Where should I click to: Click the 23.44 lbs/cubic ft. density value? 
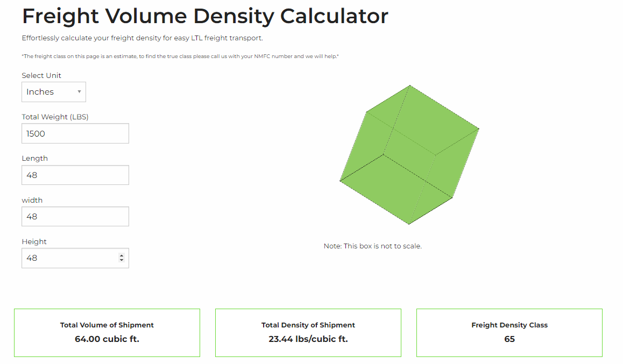point(308,339)
